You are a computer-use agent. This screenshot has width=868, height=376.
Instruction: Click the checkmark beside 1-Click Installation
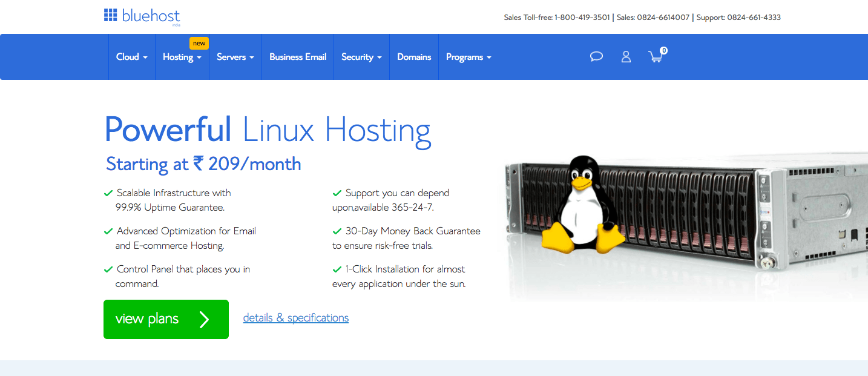tap(337, 269)
